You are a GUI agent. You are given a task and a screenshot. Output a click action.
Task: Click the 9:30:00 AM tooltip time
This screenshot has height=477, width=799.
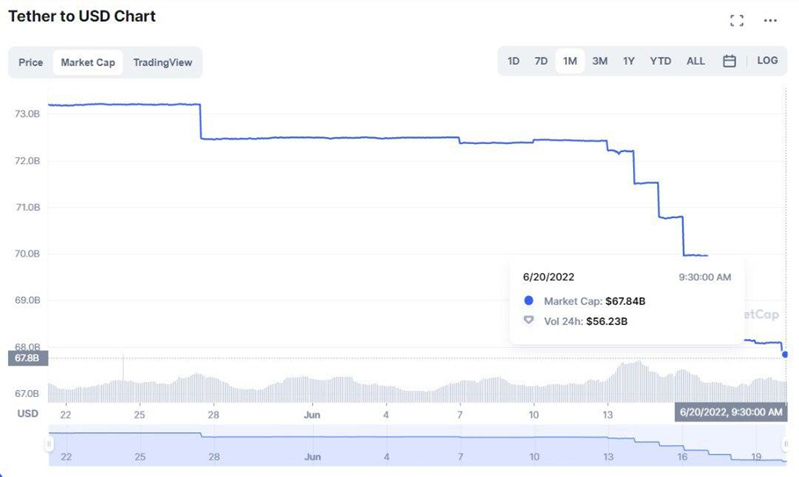click(705, 277)
